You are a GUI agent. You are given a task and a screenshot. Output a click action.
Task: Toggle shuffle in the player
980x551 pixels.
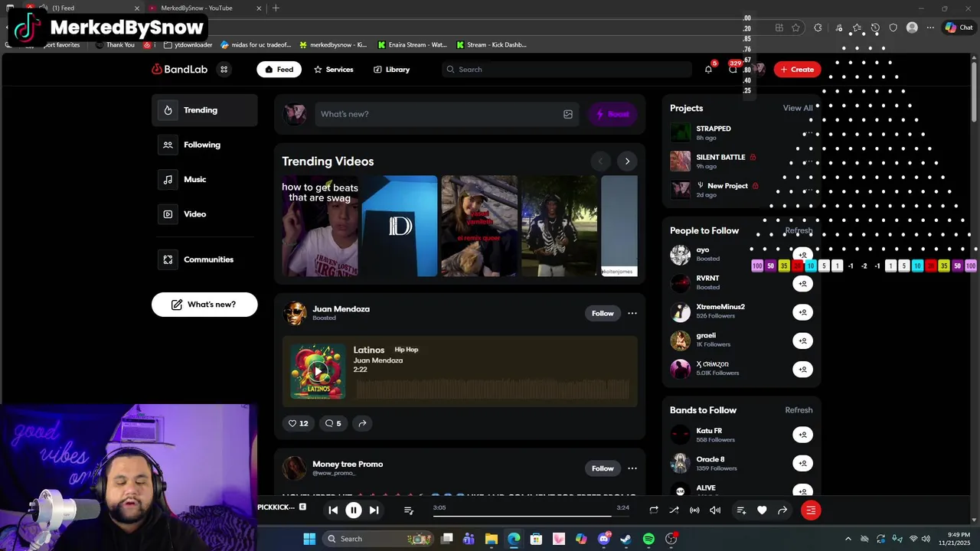tap(674, 510)
